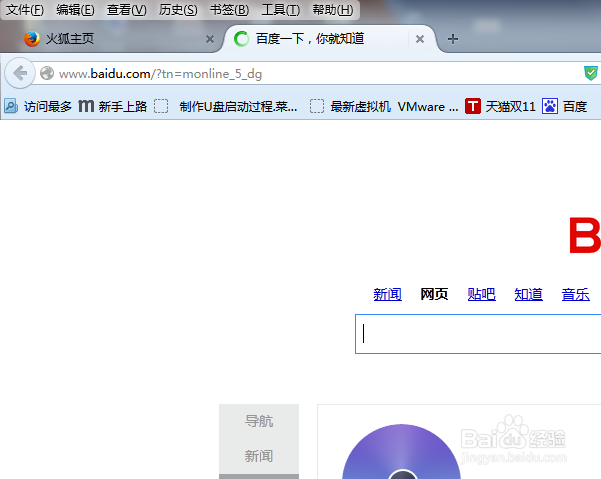
Task: Click the Firefox icon on 火狐主页 tab
Action: coord(32,39)
